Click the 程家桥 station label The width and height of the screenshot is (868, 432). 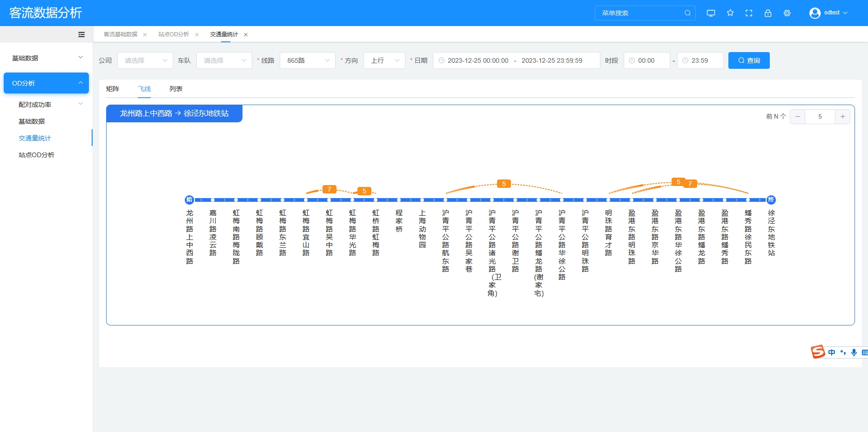click(x=399, y=221)
